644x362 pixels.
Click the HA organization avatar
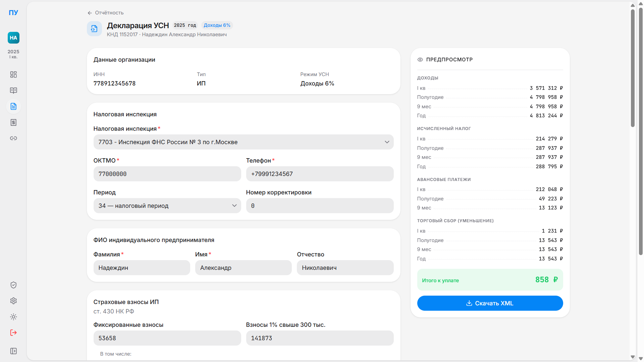coord(13,38)
